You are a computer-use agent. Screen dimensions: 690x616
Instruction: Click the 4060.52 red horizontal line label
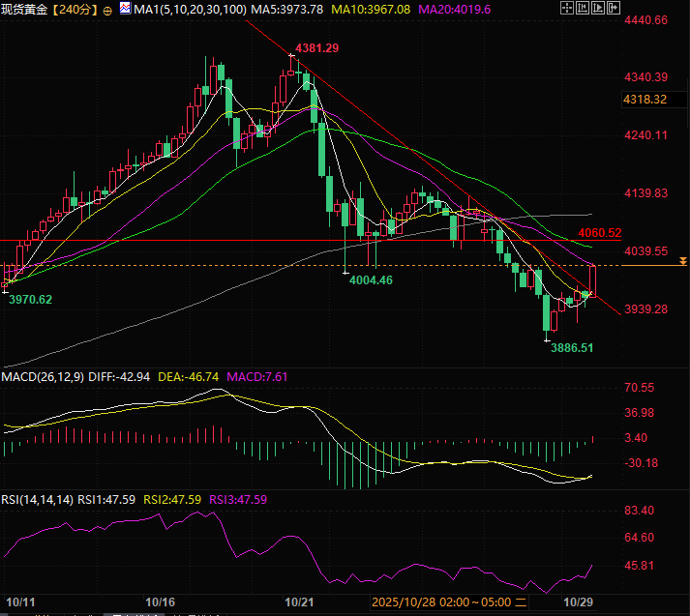599,233
